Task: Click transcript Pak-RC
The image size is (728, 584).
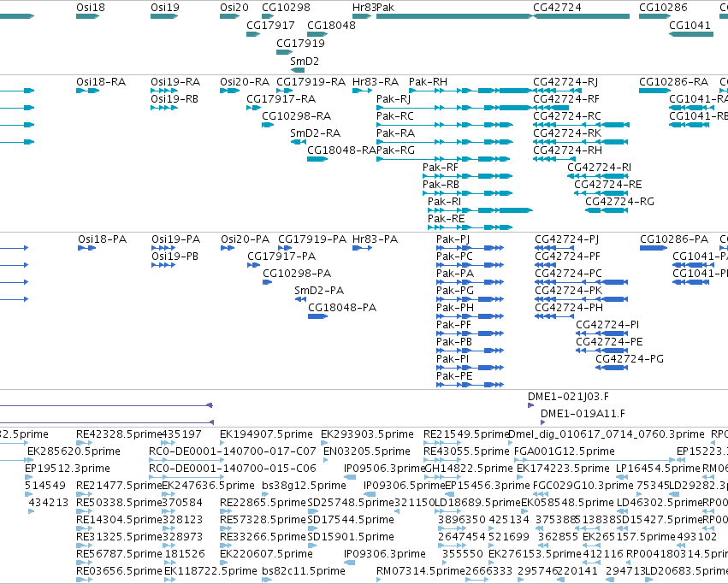Action: point(395,116)
